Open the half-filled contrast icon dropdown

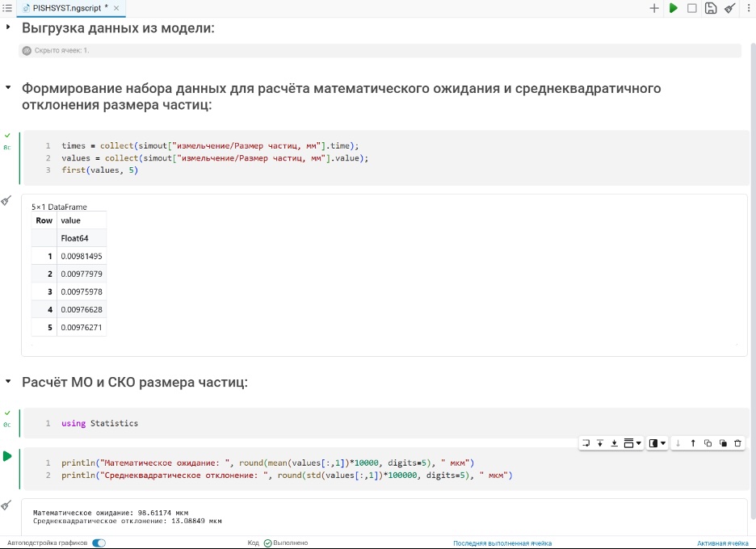pos(657,443)
